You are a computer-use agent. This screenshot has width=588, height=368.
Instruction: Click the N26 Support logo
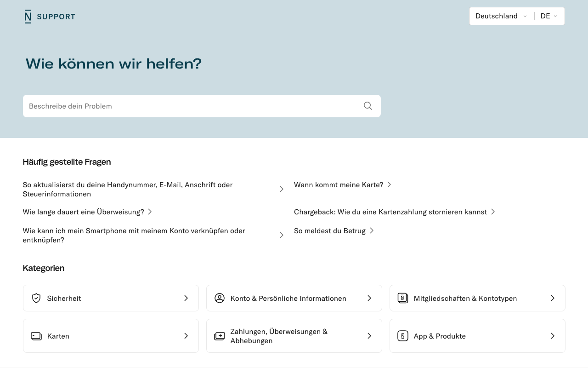click(50, 17)
